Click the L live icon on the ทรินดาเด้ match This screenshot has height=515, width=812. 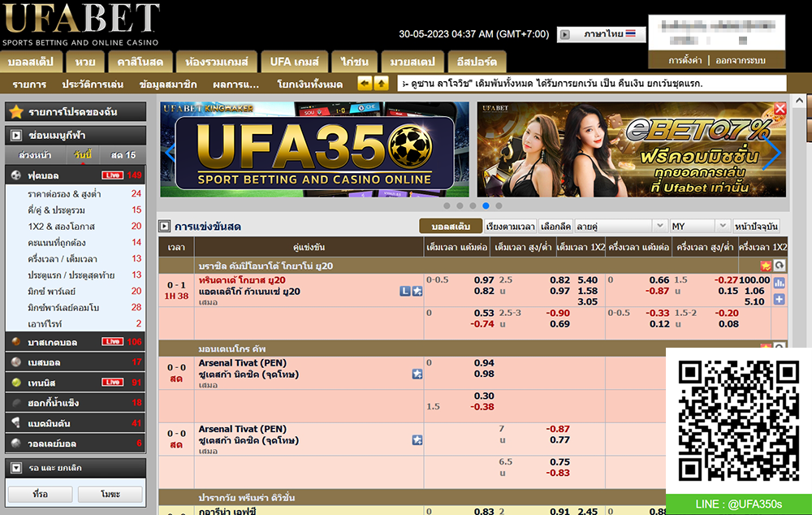click(x=405, y=291)
